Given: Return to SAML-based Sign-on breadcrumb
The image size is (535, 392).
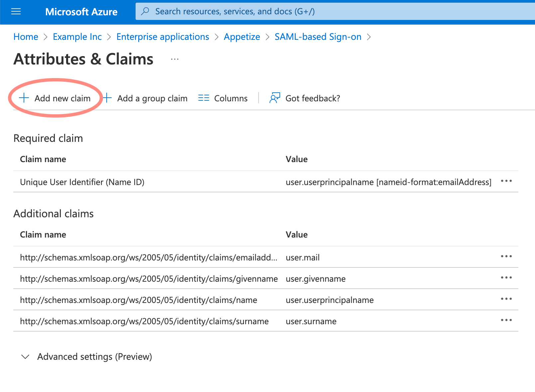Looking at the screenshot, I should click(318, 37).
